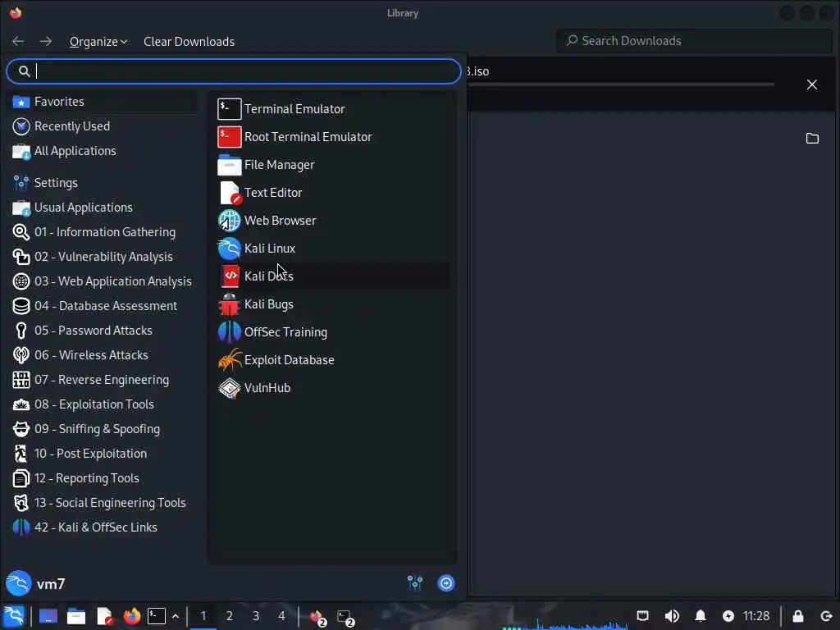Open notifications bell in tray
Image resolution: width=840 pixels, height=630 pixels.
coord(701,616)
